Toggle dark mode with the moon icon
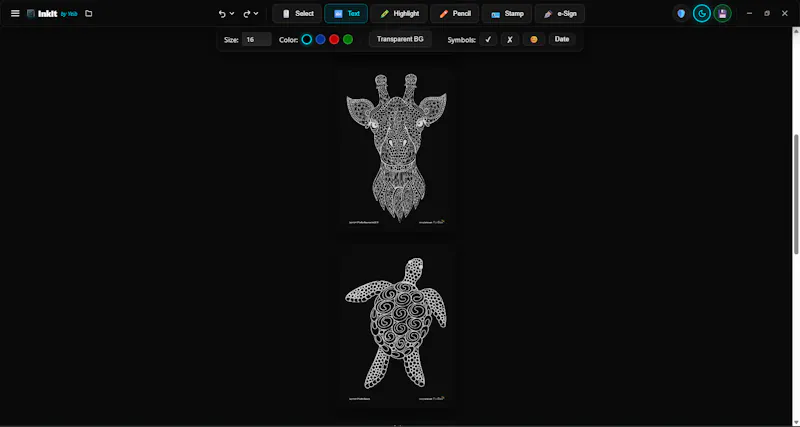The width and height of the screenshot is (800, 427). pos(702,14)
